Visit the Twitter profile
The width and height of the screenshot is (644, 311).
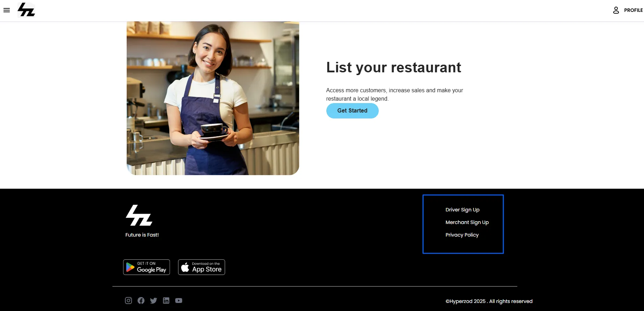pos(154,301)
